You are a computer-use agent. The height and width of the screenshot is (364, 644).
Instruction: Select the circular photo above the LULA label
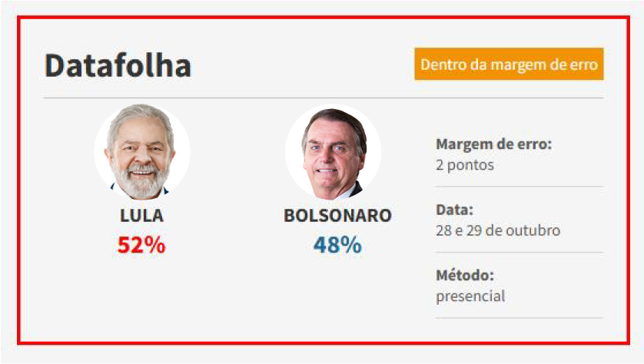pos(142,153)
